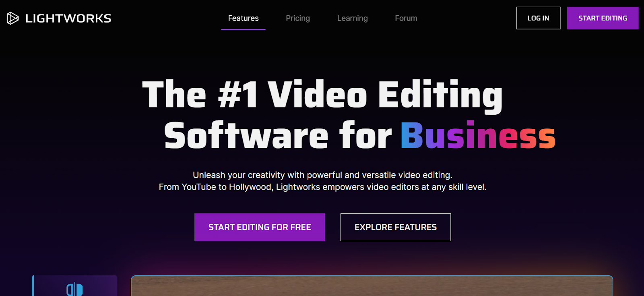The width and height of the screenshot is (644, 296).
Task: Click the video preview thumbnail panel
Action: (372, 286)
